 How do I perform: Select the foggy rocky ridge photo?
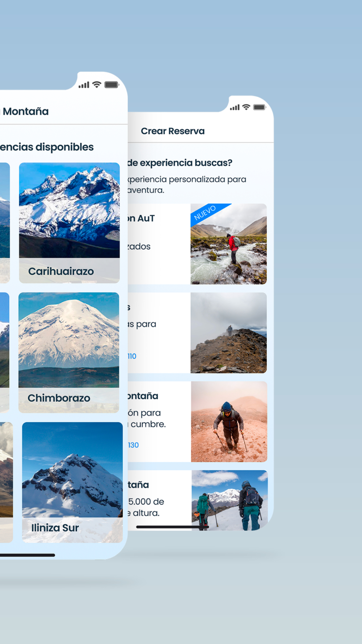[x=229, y=333]
